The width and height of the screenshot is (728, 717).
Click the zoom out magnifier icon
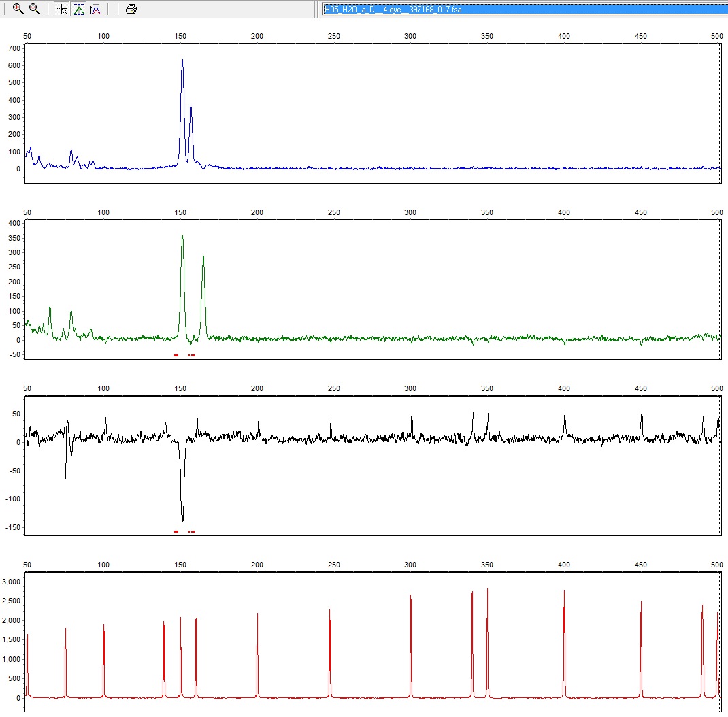[34, 9]
